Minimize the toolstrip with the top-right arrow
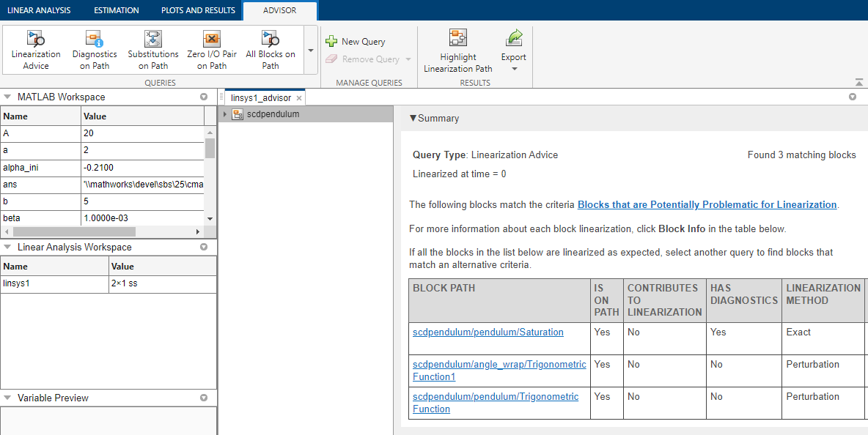Image resolution: width=868 pixels, height=435 pixels. coord(860,81)
